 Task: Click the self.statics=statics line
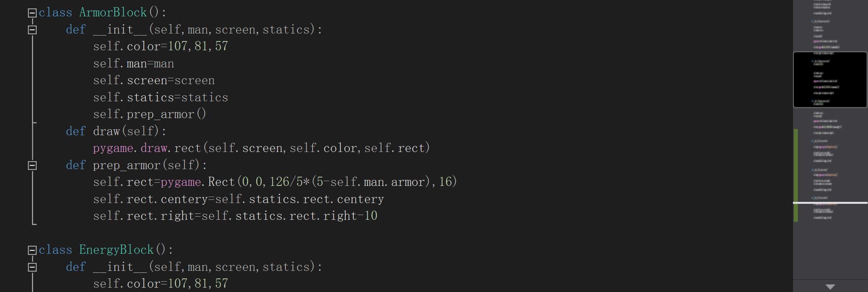(161, 97)
